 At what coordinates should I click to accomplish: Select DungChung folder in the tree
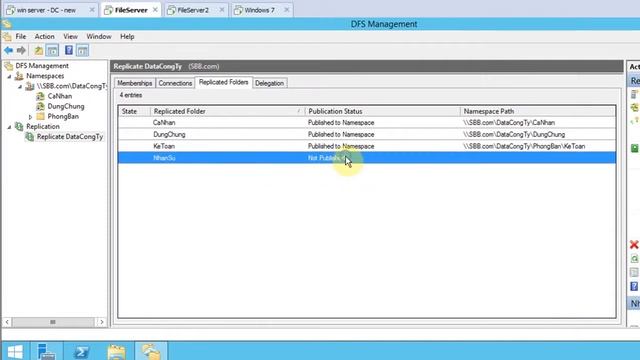click(x=66, y=106)
